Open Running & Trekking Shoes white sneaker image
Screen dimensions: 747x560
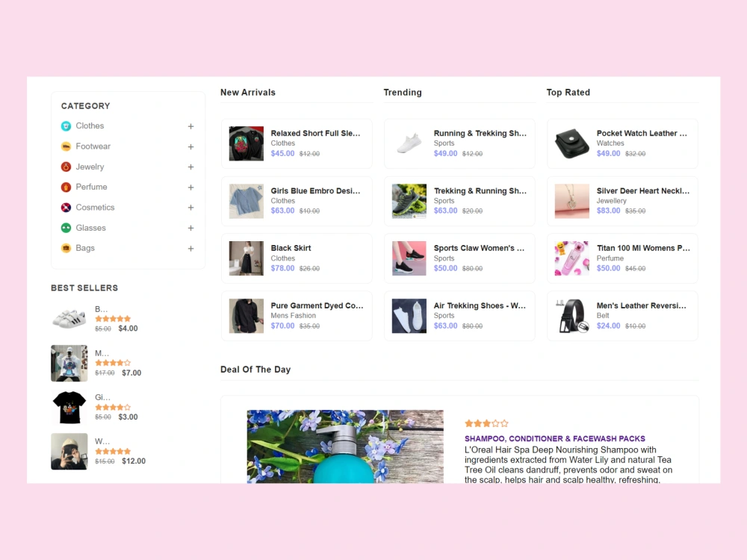409,143
